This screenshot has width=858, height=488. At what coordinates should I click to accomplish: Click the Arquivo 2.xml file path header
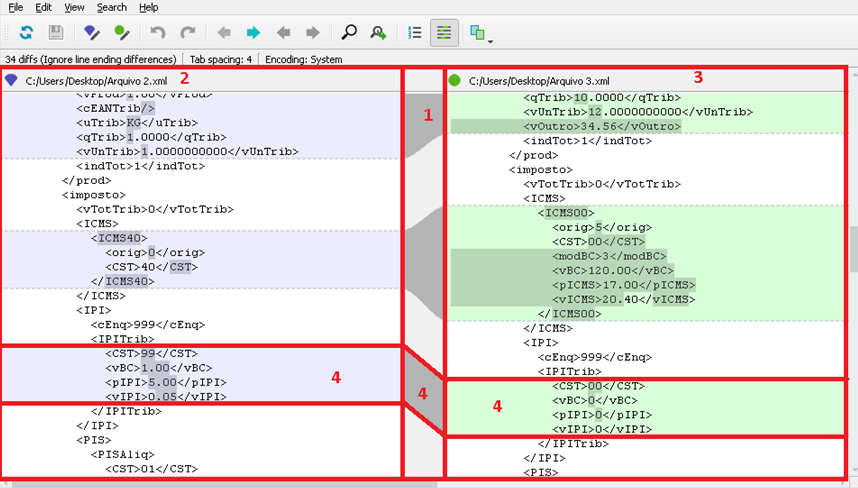pyautogui.click(x=98, y=80)
